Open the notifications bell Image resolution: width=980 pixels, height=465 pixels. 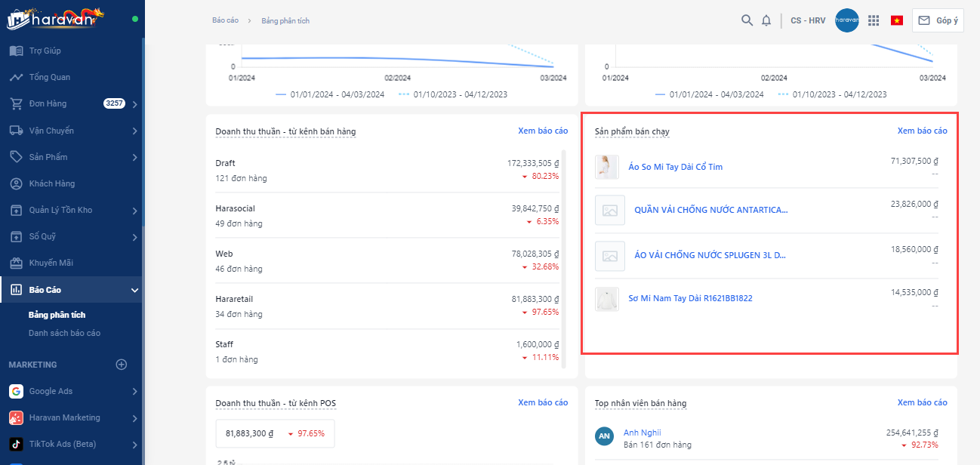coord(766,20)
